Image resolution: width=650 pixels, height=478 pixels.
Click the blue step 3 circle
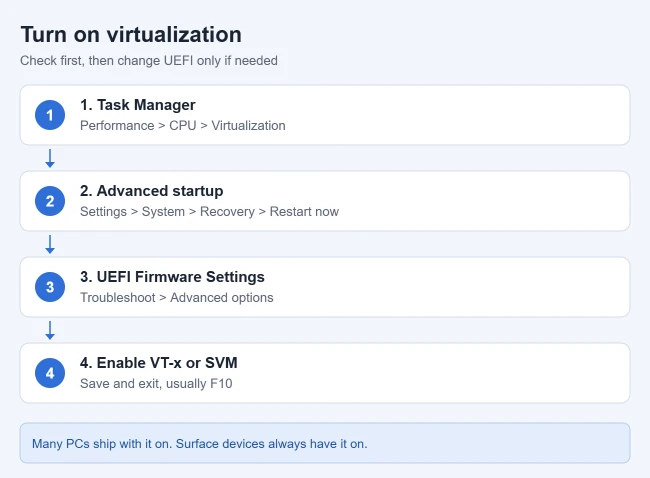(50, 287)
